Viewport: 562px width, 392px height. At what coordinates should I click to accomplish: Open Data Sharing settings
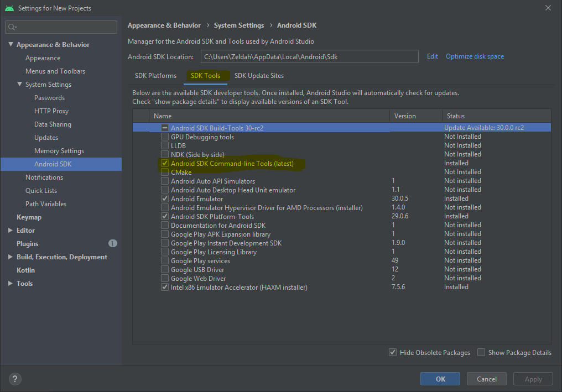[53, 124]
